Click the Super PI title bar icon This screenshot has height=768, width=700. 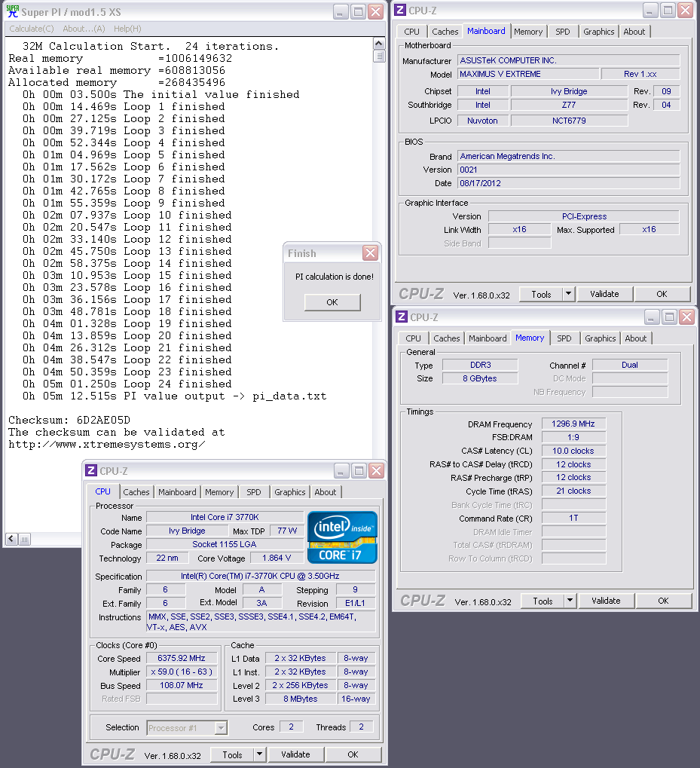[12, 11]
